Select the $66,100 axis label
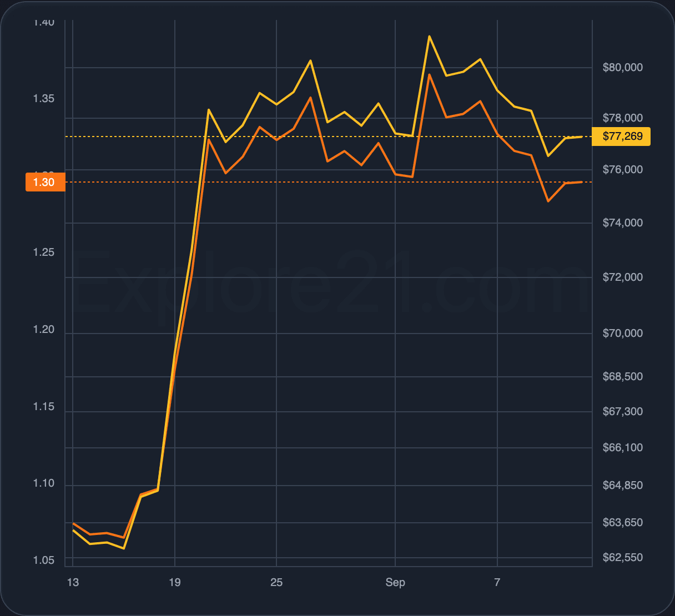675x616 pixels. 623,448
